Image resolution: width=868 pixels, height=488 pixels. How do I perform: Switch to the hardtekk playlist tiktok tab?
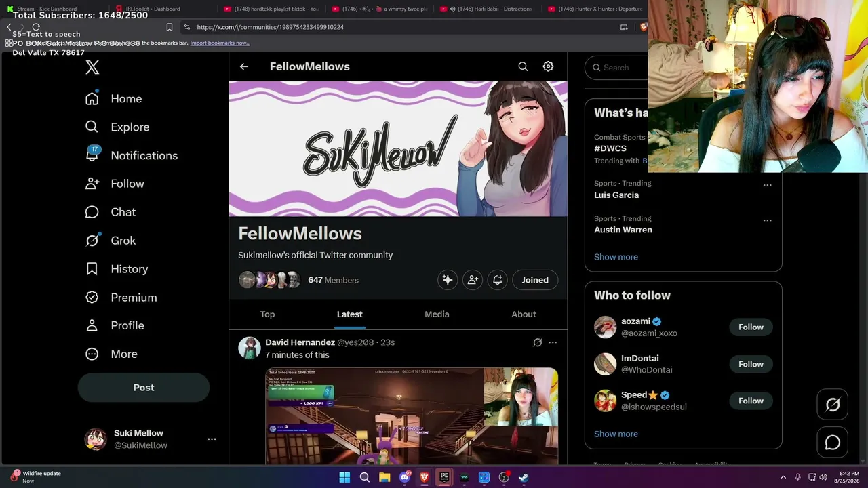[x=271, y=9]
